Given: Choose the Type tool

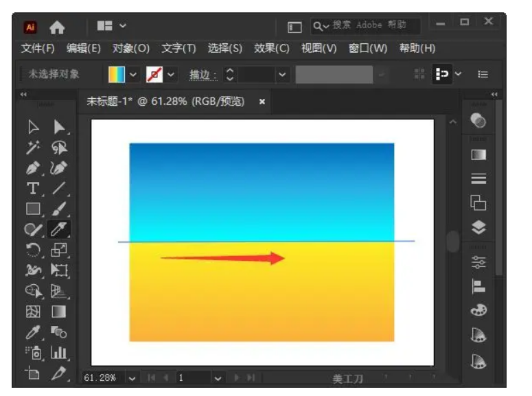Looking at the screenshot, I should pos(33,188).
